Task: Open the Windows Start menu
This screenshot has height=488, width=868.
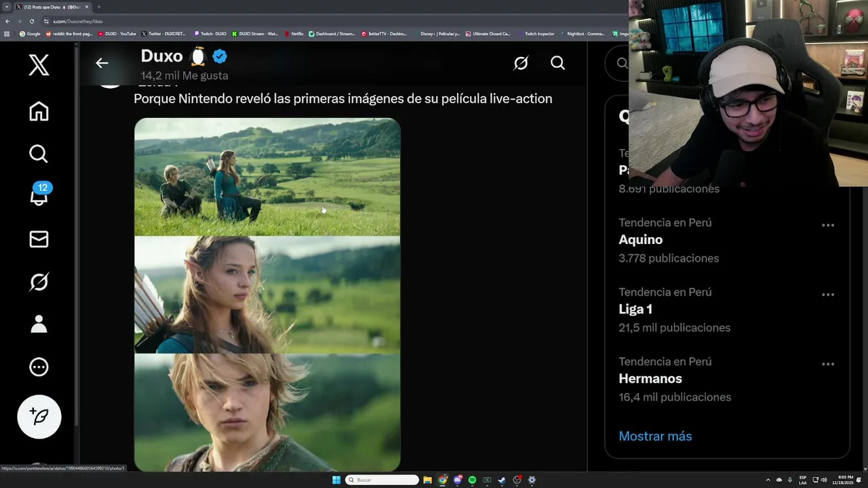Action: (x=336, y=480)
